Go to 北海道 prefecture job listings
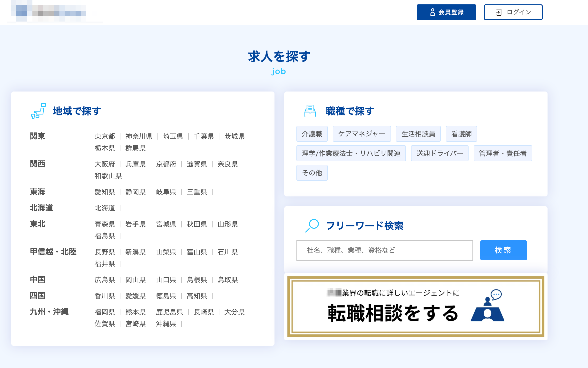 coord(105,208)
